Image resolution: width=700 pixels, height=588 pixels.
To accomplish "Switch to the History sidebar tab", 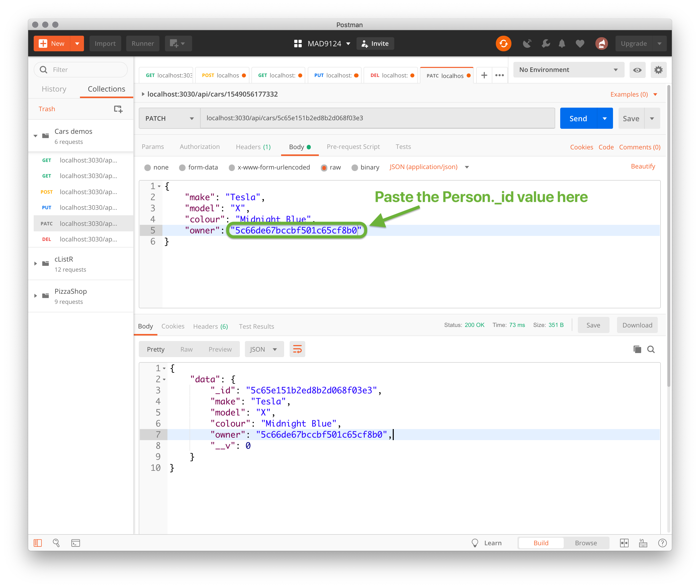I will pos(54,89).
